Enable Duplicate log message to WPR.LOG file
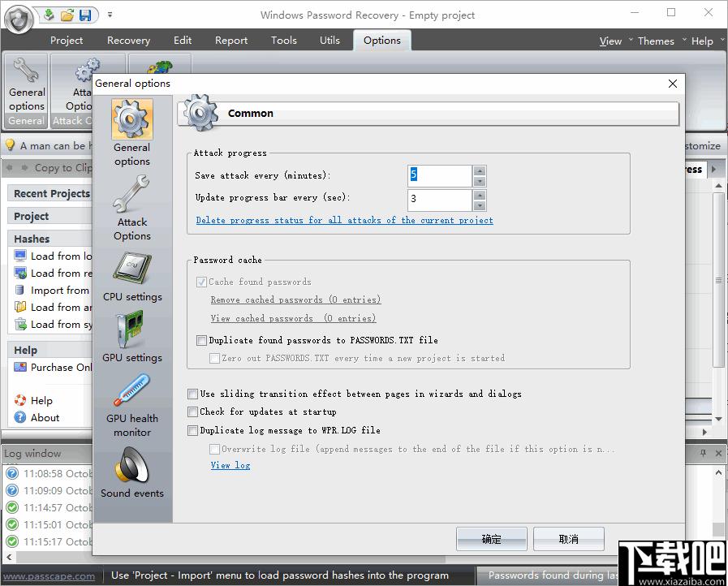The height and width of the screenshot is (586, 728). [192, 430]
